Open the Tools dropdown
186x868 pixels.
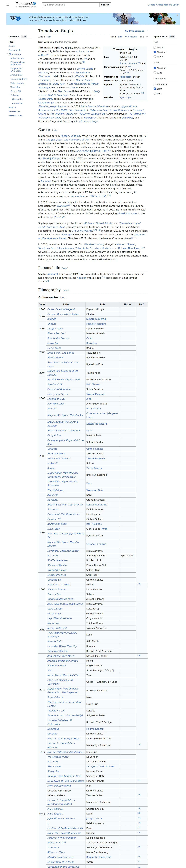[x=143, y=37]
